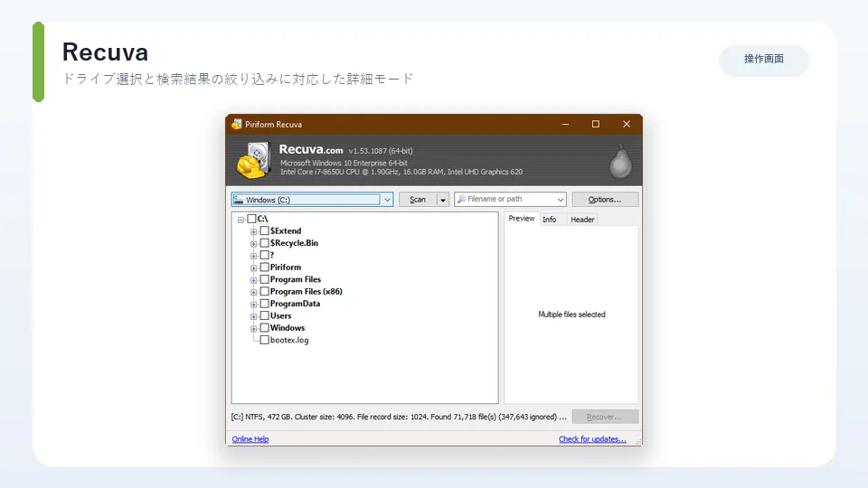Open the Scan button dropdown arrow
The height and width of the screenshot is (488, 868).
click(443, 200)
